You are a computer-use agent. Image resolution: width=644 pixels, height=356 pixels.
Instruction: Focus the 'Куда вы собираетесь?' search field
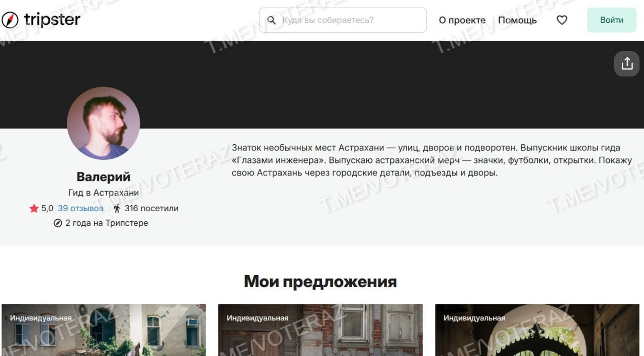343,20
